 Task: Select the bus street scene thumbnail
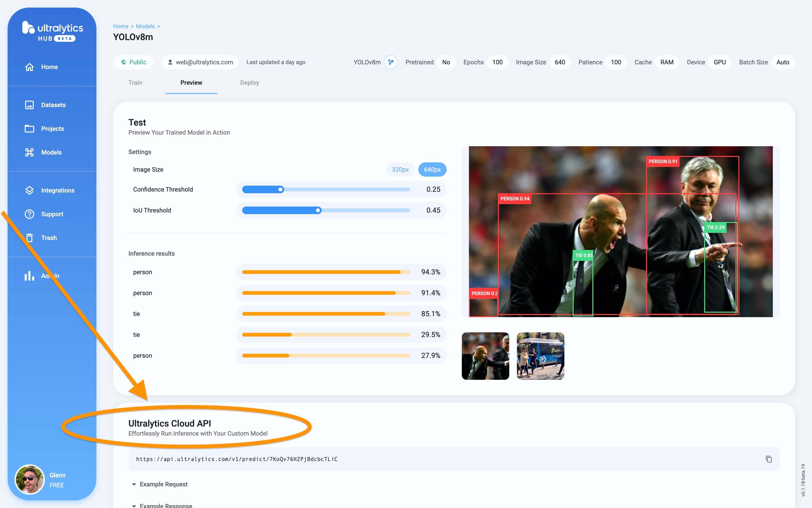tap(540, 356)
